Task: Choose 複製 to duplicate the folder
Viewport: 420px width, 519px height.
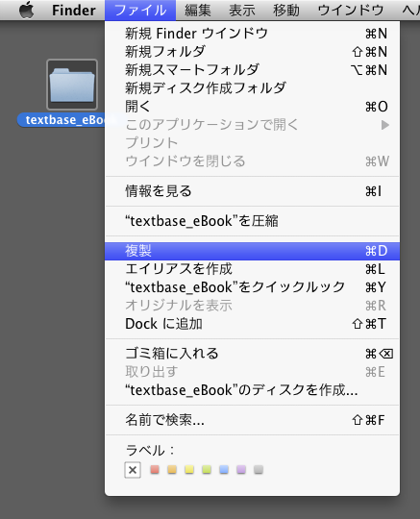Action: 252,251
